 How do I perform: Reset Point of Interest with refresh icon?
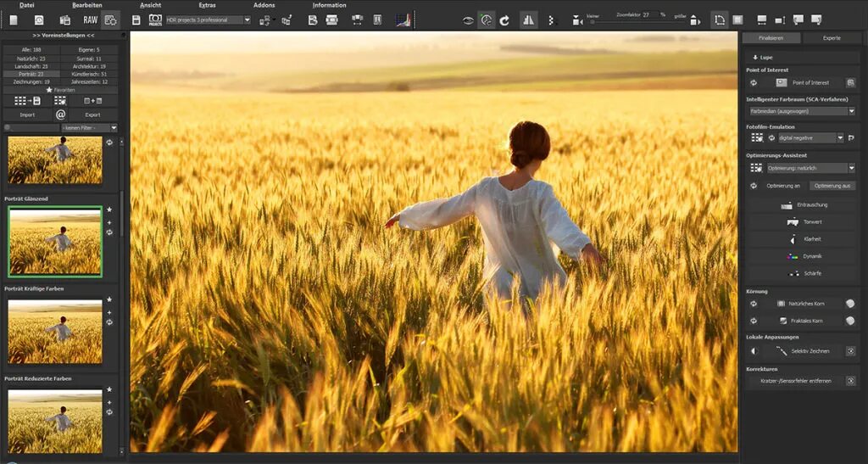754,82
